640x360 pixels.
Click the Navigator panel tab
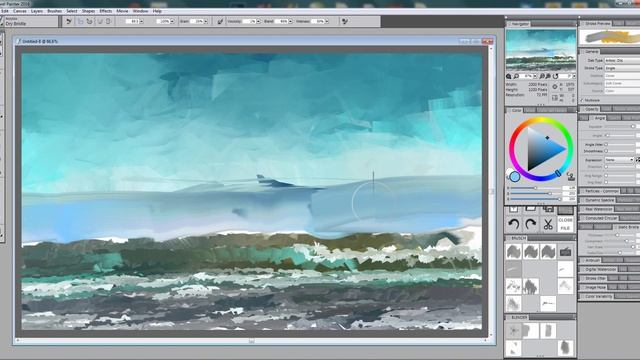click(x=520, y=24)
